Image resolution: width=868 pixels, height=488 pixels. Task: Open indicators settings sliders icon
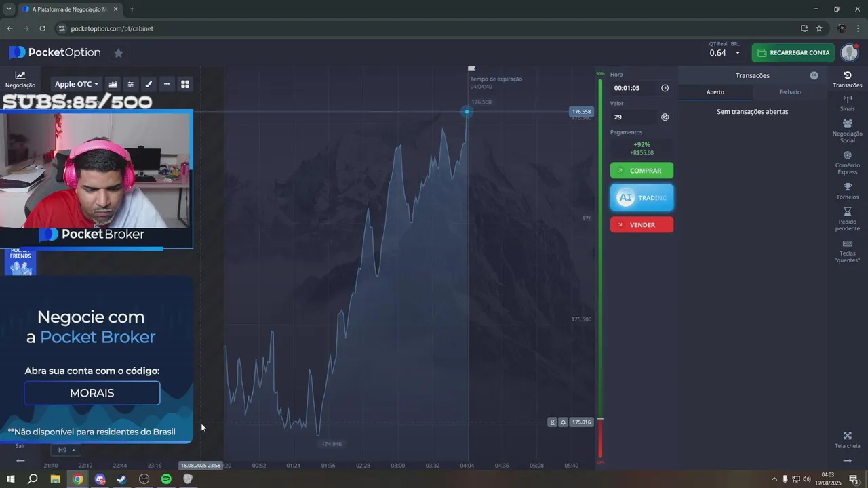[131, 84]
